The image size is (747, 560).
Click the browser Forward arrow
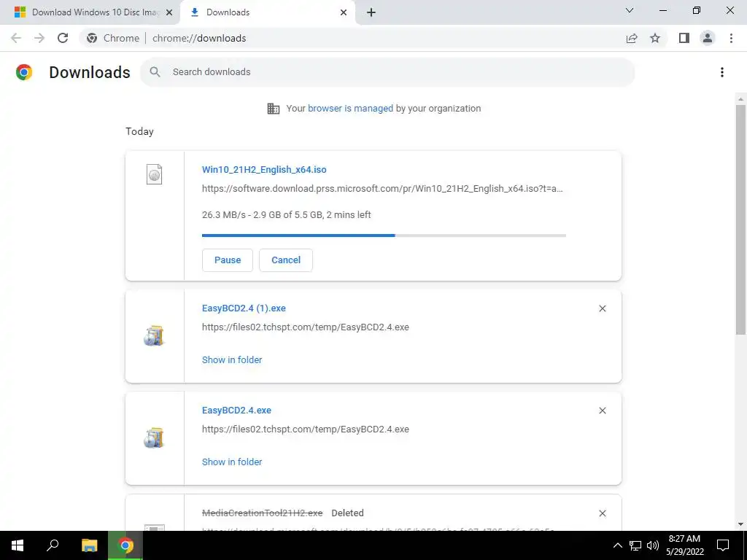(39, 38)
